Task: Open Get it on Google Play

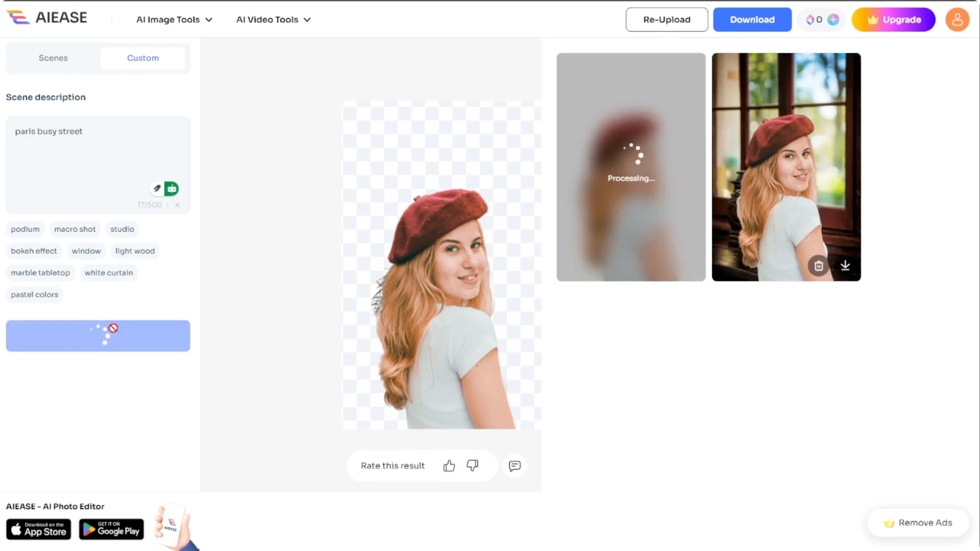Action: pos(112,529)
